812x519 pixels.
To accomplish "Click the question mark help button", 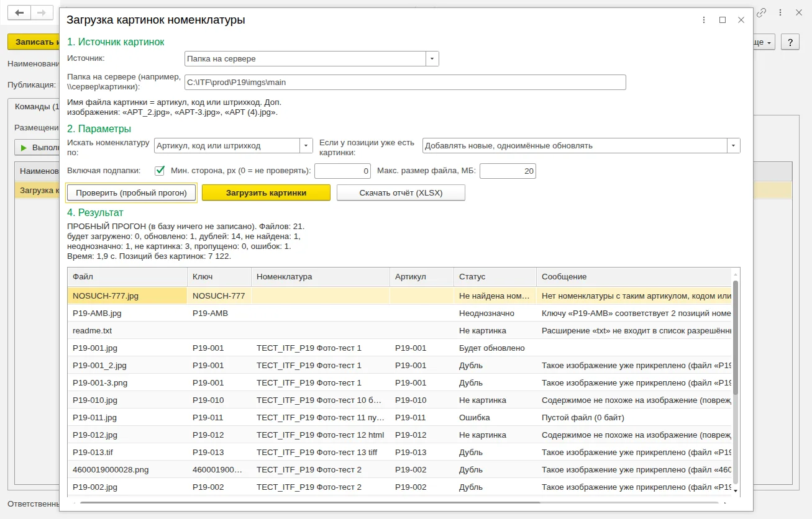I will (x=790, y=42).
